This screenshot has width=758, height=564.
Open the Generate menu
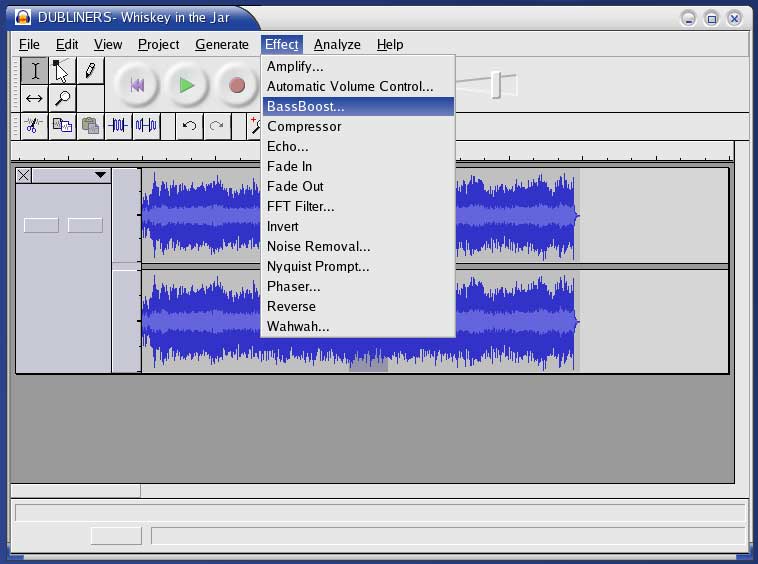coord(221,44)
